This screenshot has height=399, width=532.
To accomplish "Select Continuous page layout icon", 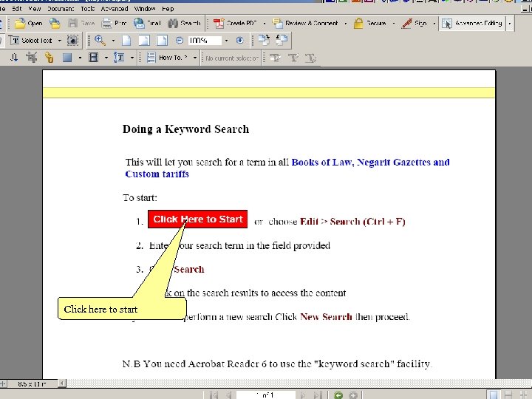I will click(x=508, y=395).
